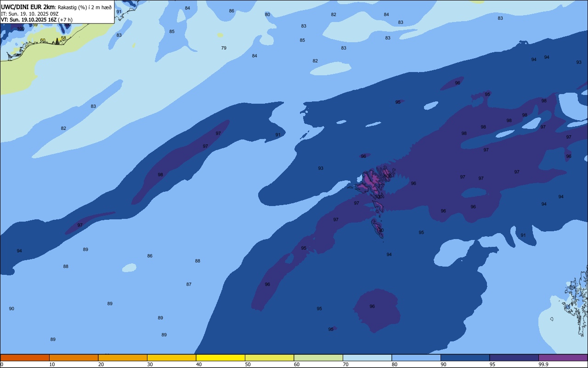The height and width of the screenshot is (368, 588).
Task: Click the legend tick label '30'
Action: click(x=150, y=364)
